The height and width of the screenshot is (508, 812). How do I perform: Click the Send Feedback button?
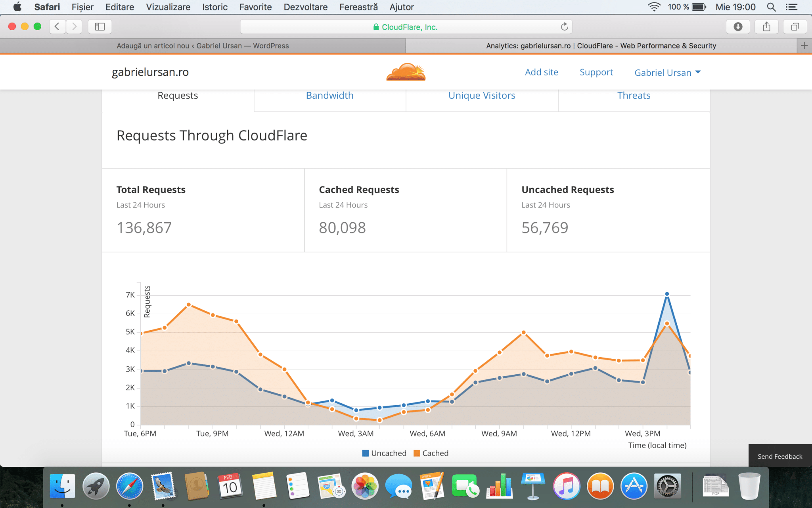point(780,456)
